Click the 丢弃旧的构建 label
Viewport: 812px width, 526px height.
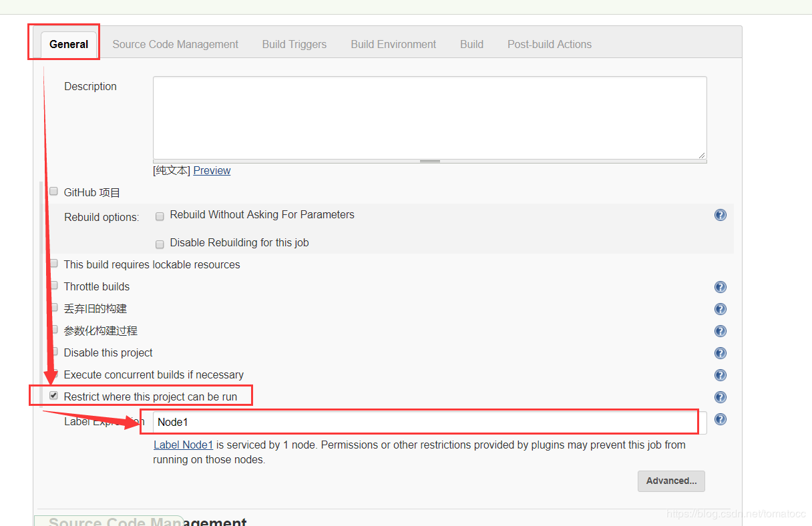95,308
